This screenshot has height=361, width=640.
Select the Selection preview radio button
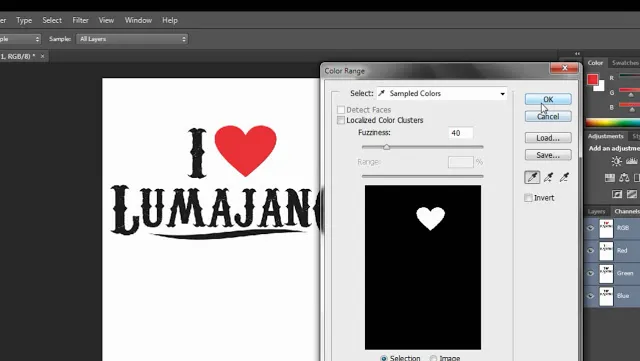pyautogui.click(x=384, y=358)
